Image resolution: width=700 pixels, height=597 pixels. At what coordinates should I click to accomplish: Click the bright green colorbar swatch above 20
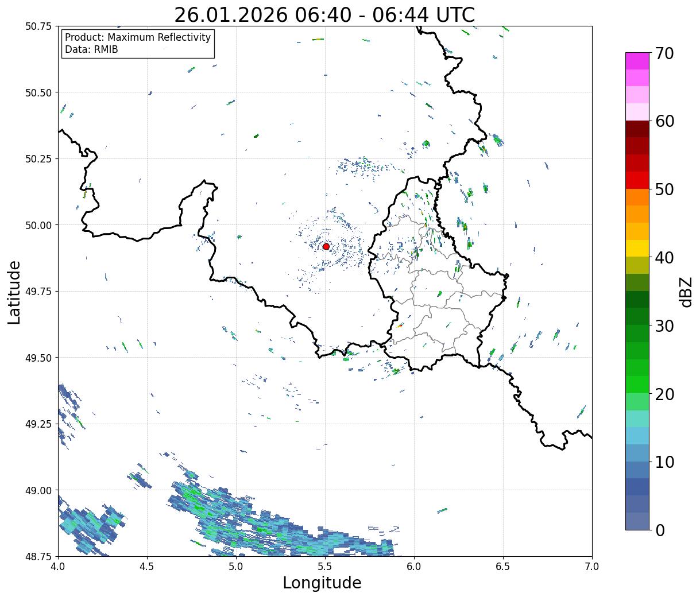637,385
